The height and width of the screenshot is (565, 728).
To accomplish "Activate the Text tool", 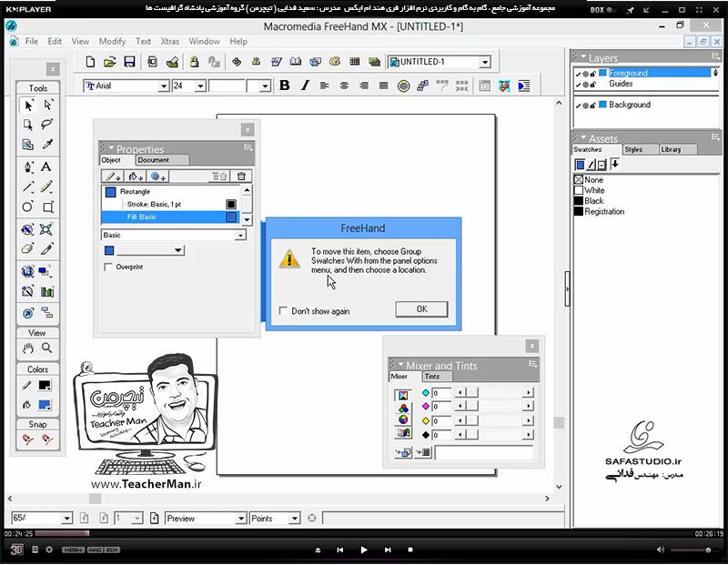I will tap(46, 166).
